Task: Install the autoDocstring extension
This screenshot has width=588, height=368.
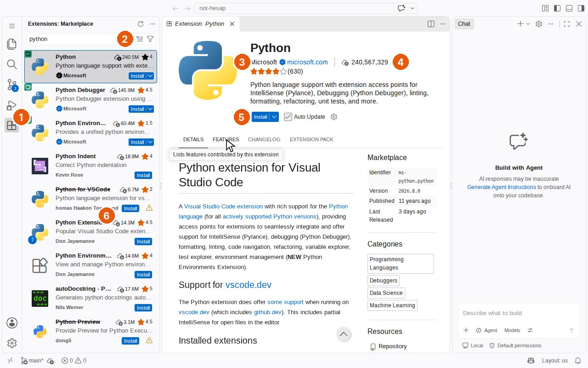Action: click(143, 308)
